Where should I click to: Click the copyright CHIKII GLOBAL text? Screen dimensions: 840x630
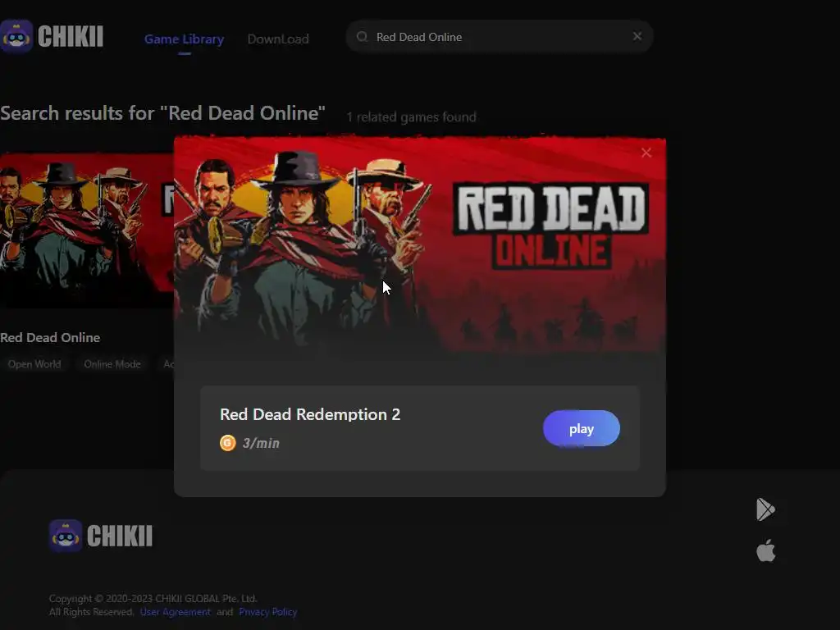point(153,598)
